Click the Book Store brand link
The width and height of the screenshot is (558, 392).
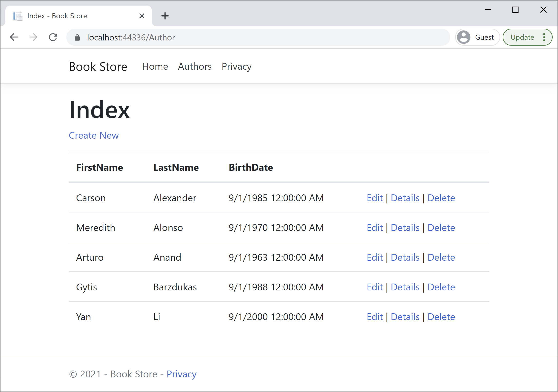(x=98, y=67)
